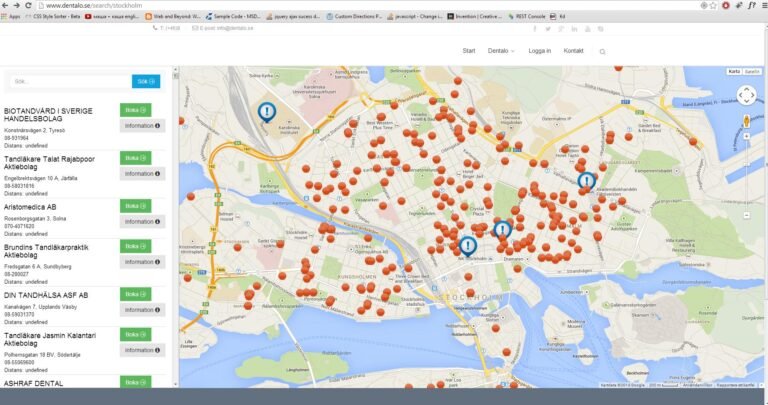Click the map pan control wheel
Image resolution: width=768 pixels, height=405 pixels.
(746, 95)
